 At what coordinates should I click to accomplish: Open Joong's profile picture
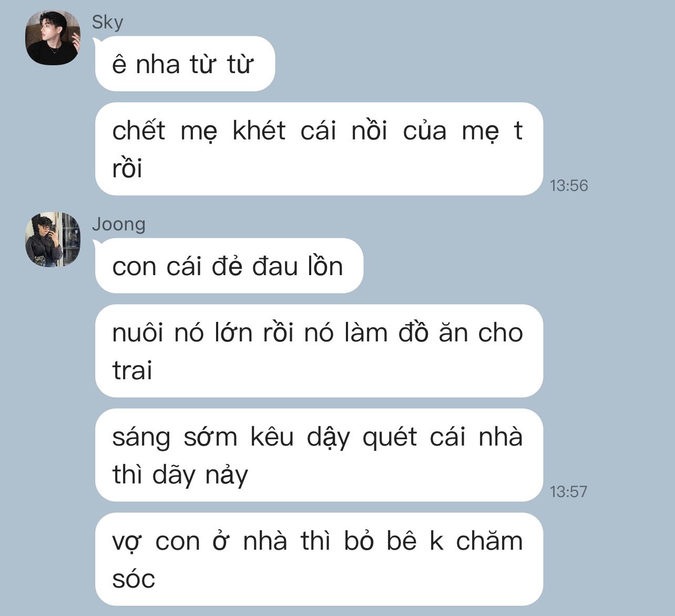(53, 239)
